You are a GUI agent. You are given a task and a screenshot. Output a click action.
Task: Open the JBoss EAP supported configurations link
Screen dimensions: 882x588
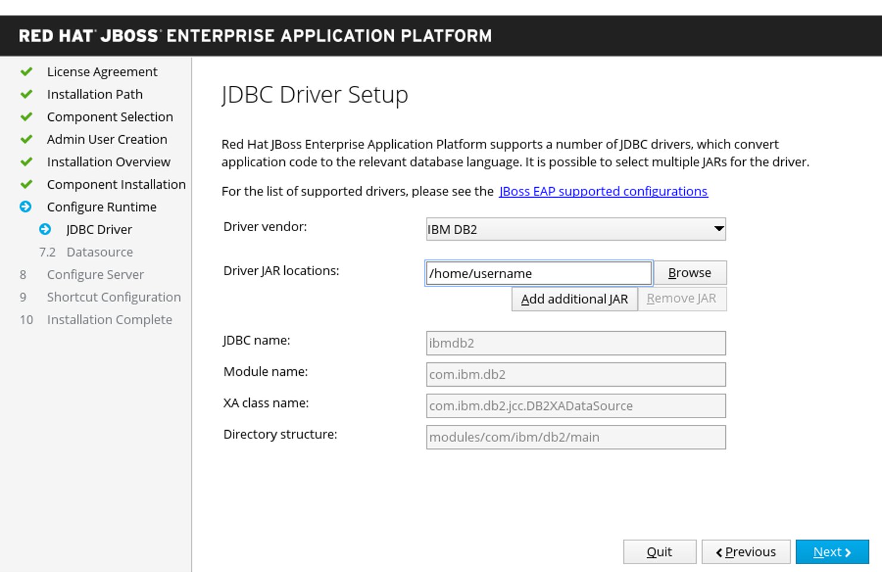pyautogui.click(x=603, y=191)
